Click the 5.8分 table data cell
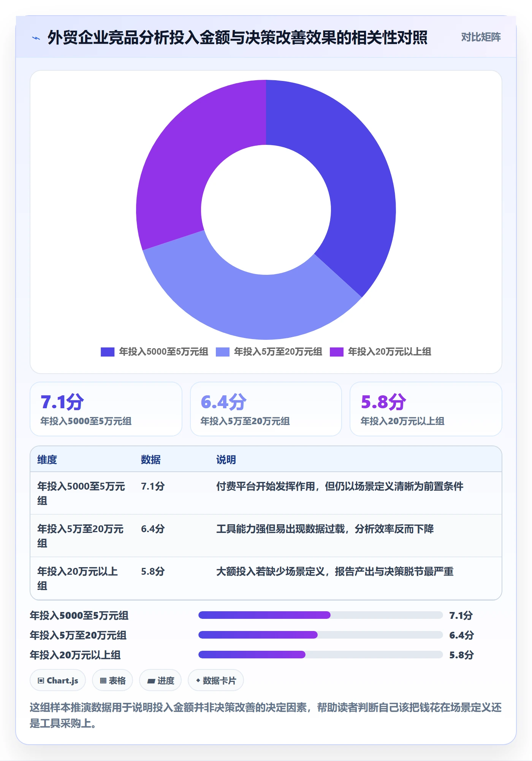Viewport: 532px width, 761px height. 153,572
